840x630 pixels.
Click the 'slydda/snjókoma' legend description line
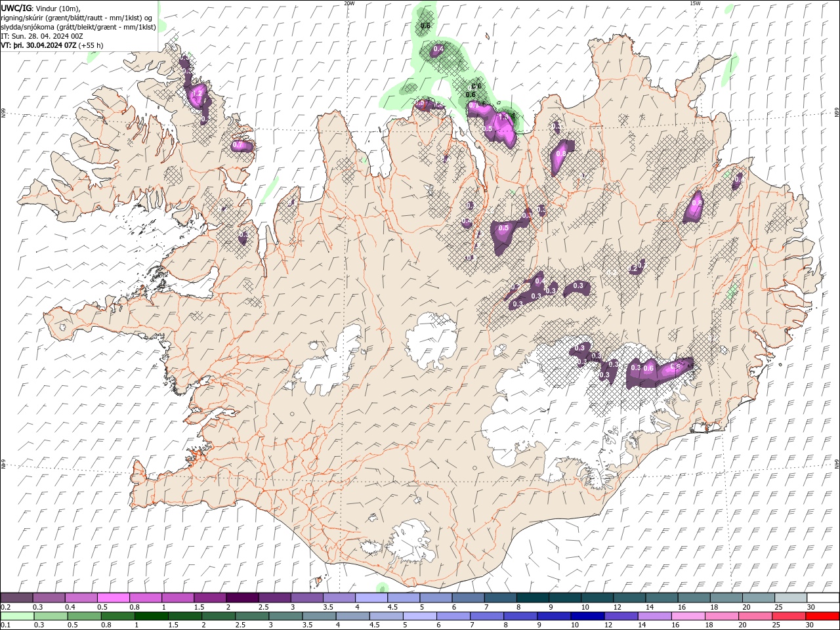79,27
